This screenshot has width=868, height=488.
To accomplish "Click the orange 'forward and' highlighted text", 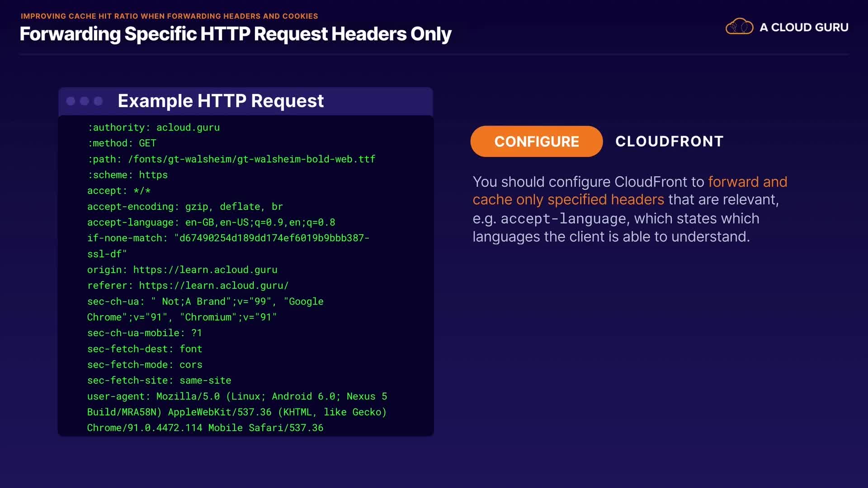I will click(x=747, y=182).
